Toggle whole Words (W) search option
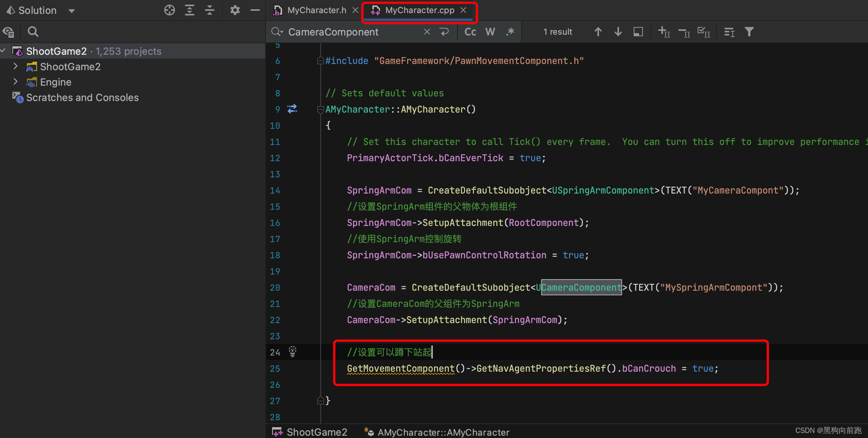 pos(490,32)
